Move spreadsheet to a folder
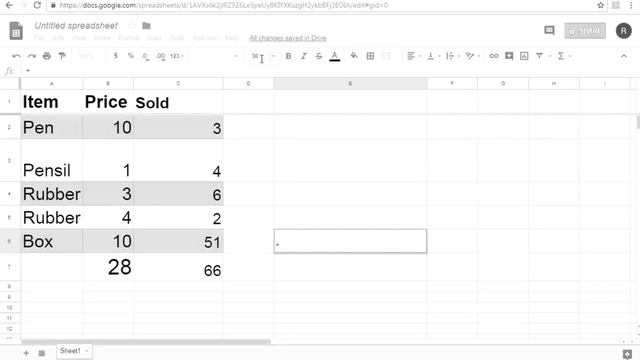The height and width of the screenshot is (360, 640). [146, 26]
